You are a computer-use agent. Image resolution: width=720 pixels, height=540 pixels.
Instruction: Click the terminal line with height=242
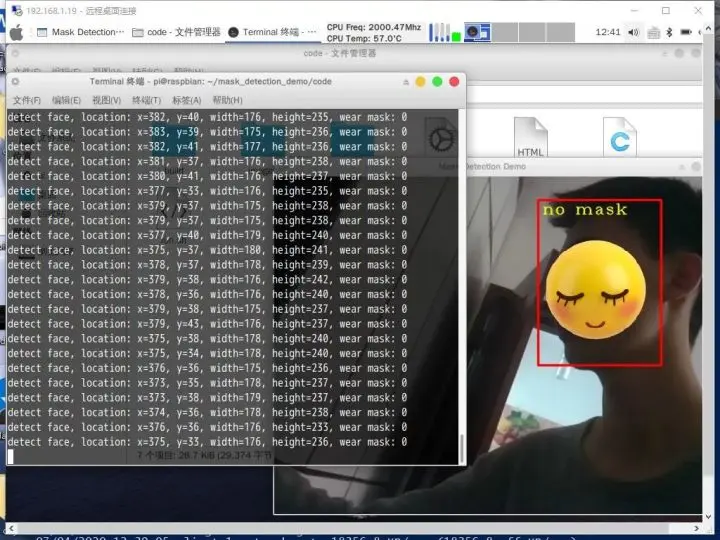click(207, 280)
